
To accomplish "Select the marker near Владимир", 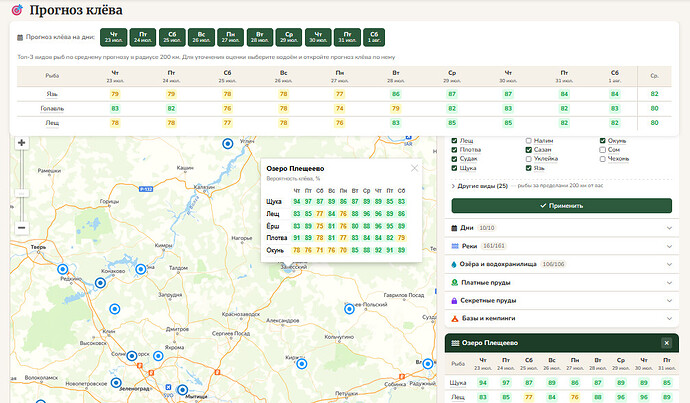I will [428, 364].
